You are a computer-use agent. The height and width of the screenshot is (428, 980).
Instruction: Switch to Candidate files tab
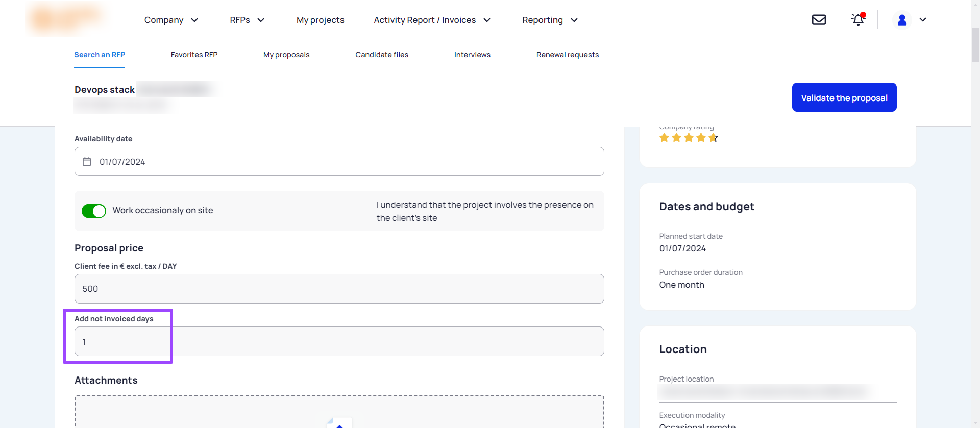pyautogui.click(x=382, y=55)
